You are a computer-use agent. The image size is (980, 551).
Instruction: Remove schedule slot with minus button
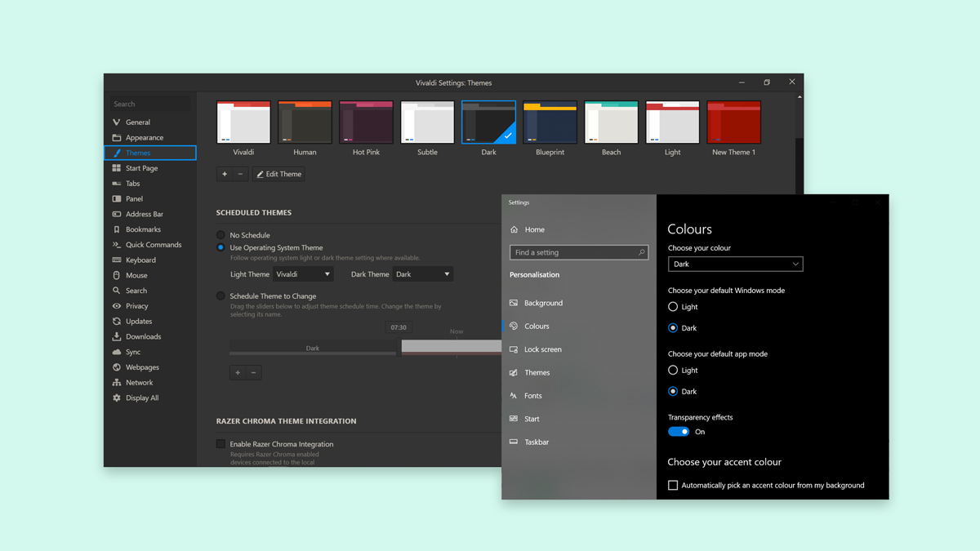pyautogui.click(x=253, y=373)
